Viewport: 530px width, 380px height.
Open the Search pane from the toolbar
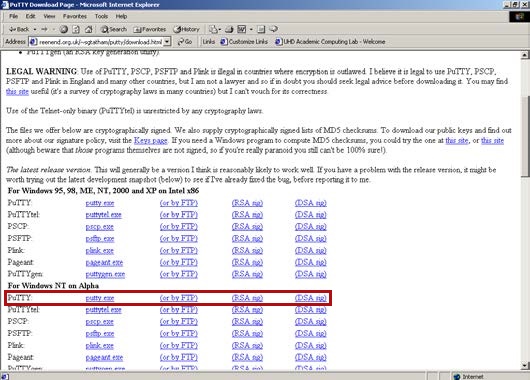tap(114, 29)
